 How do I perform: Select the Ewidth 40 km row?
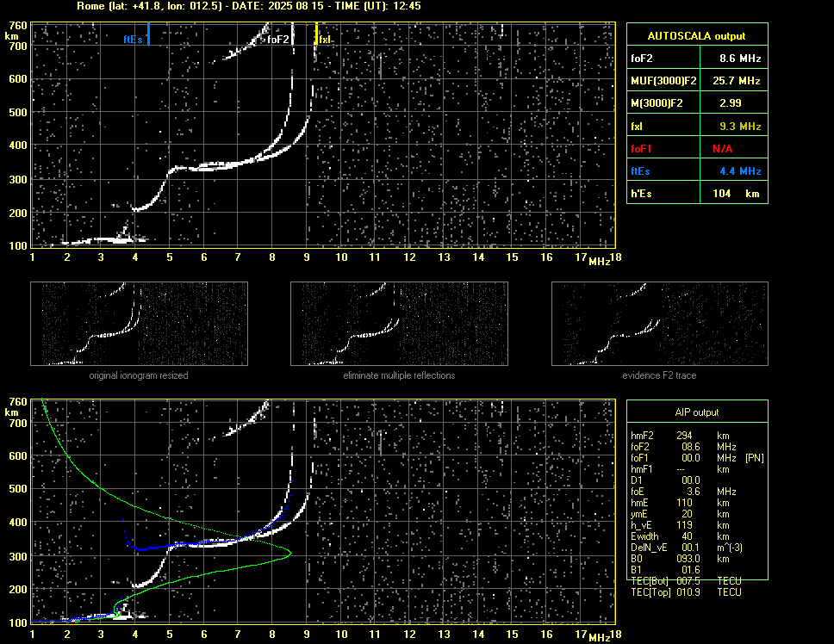680,536
